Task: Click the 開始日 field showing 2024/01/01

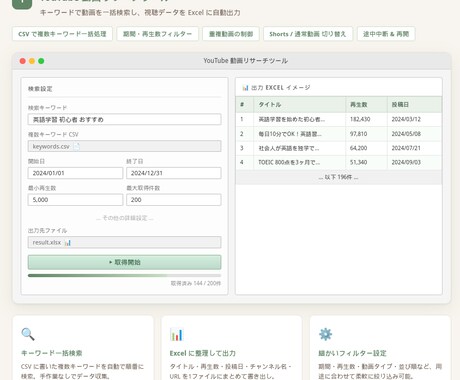Action: click(75, 173)
